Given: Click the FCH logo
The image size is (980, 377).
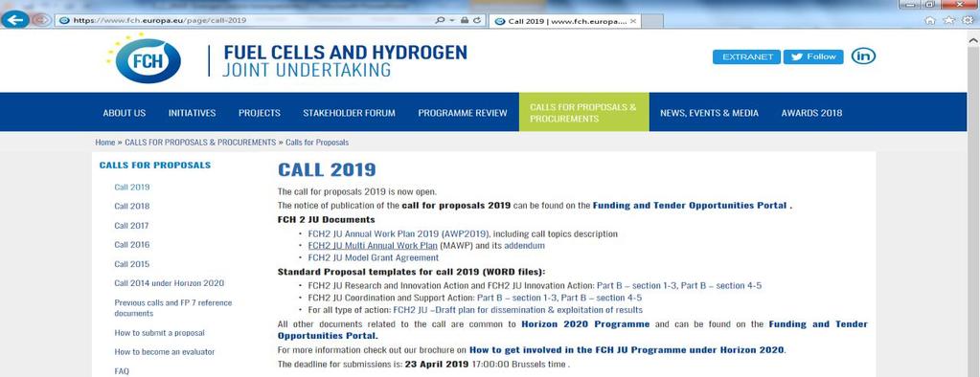Looking at the screenshot, I should pyautogui.click(x=144, y=58).
